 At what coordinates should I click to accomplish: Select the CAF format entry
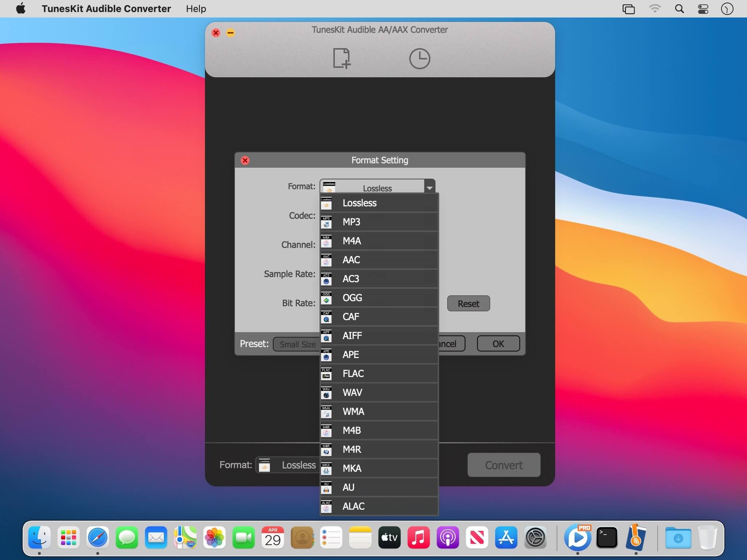click(x=379, y=316)
